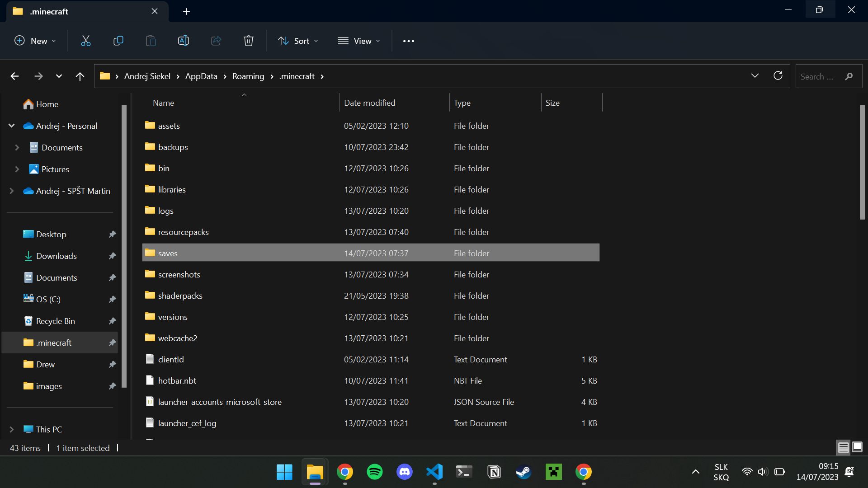Expand address bar history dropdown
This screenshot has width=868, height=488.
pos(755,76)
